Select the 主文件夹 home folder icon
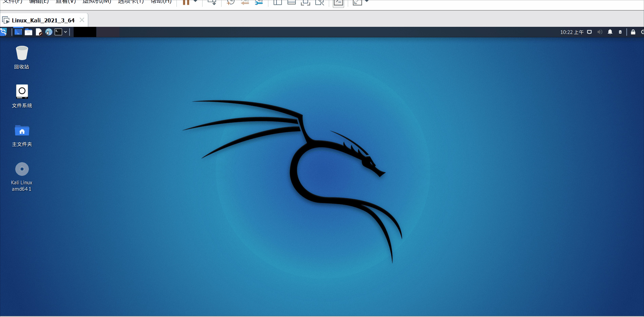 [x=22, y=135]
